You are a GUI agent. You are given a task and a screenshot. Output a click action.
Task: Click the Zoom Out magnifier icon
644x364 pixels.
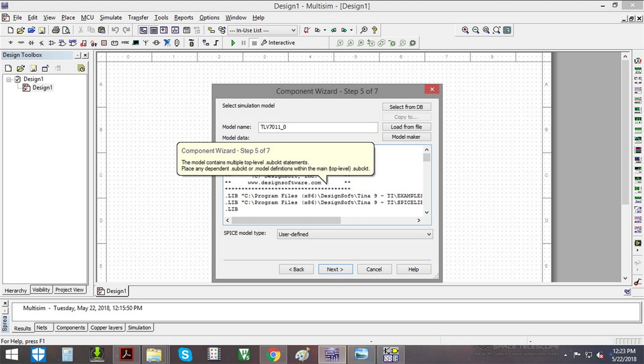point(475,30)
